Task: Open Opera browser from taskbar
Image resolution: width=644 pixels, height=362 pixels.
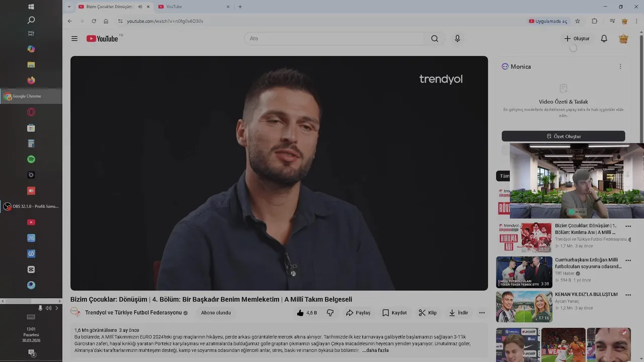Action: point(31,112)
